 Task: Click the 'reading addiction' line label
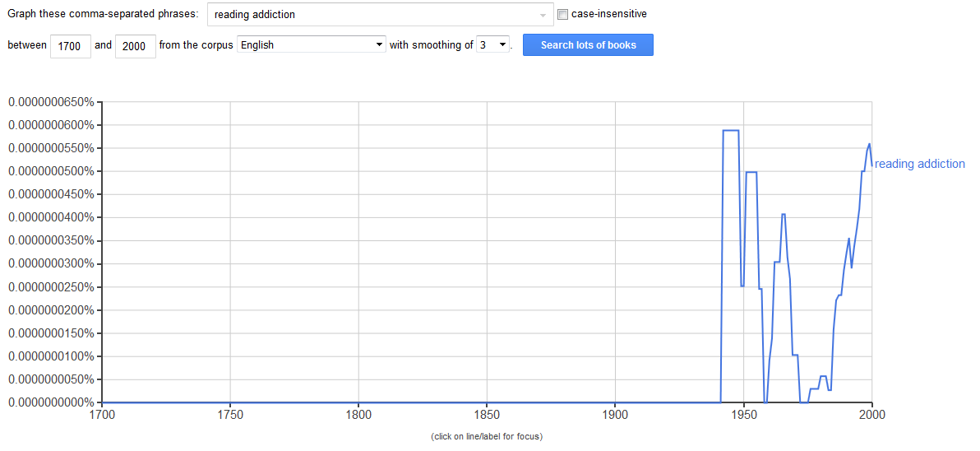click(x=919, y=164)
